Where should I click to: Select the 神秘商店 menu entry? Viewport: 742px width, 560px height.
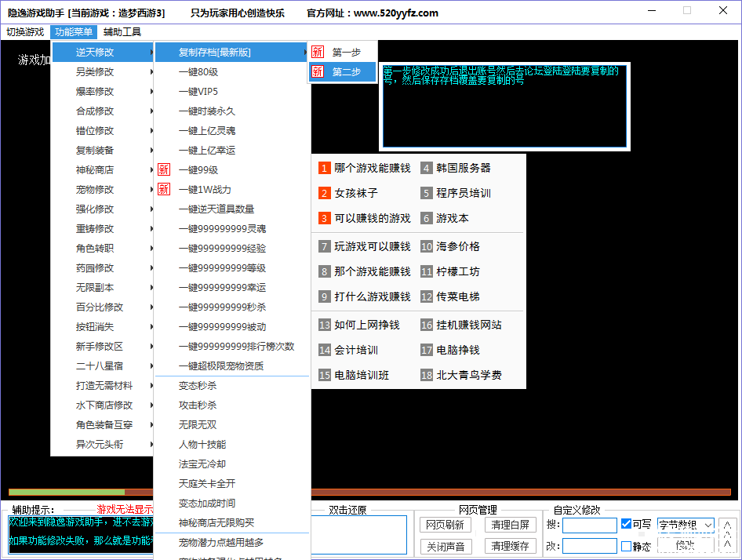[x=103, y=170]
